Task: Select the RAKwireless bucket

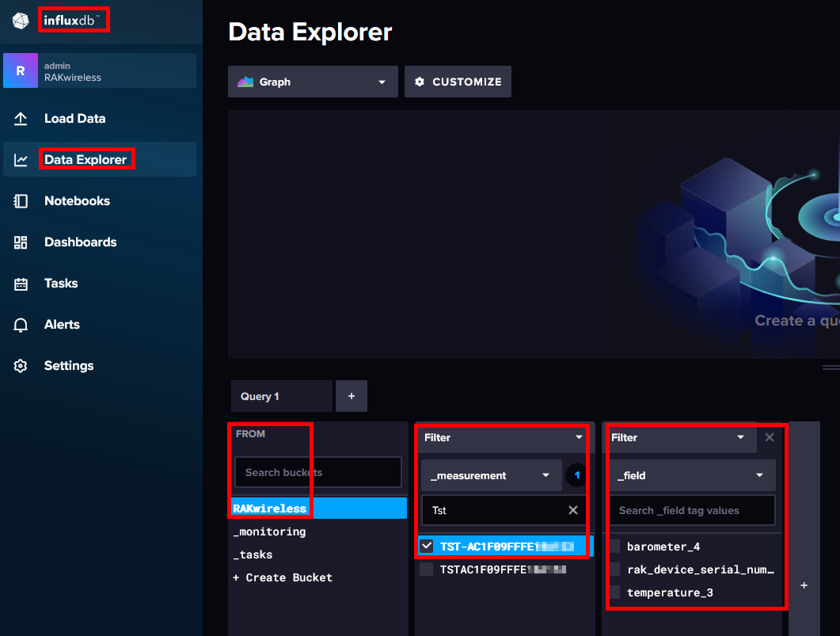Action: pos(319,508)
